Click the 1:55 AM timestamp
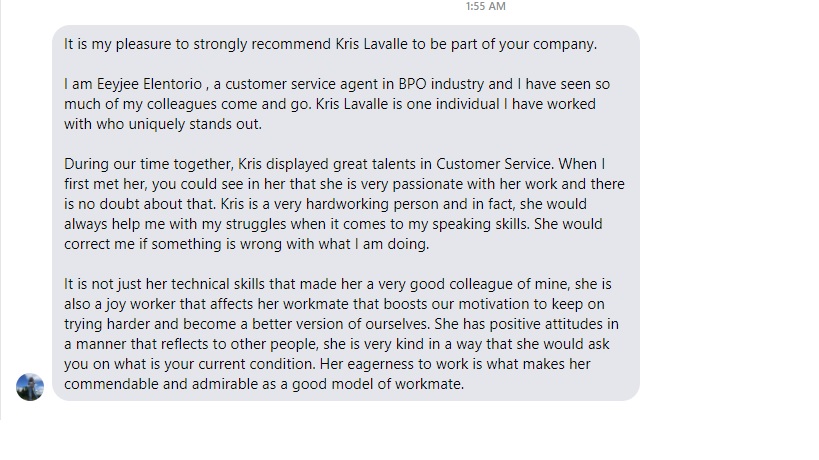 coord(486,7)
